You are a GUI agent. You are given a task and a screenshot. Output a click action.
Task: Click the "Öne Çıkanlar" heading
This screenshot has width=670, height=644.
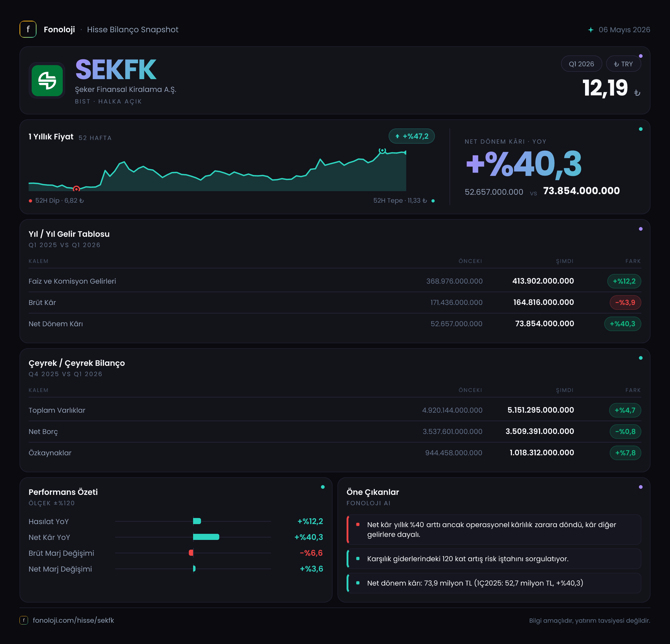[372, 492]
